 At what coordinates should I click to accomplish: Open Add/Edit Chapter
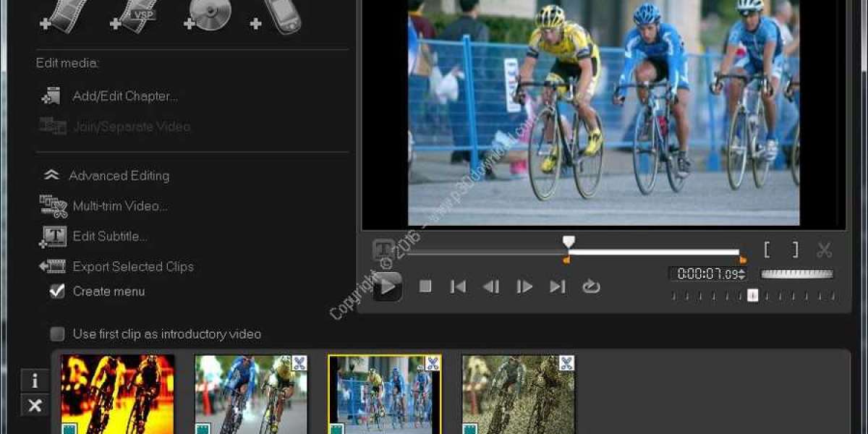click(124, 96)
